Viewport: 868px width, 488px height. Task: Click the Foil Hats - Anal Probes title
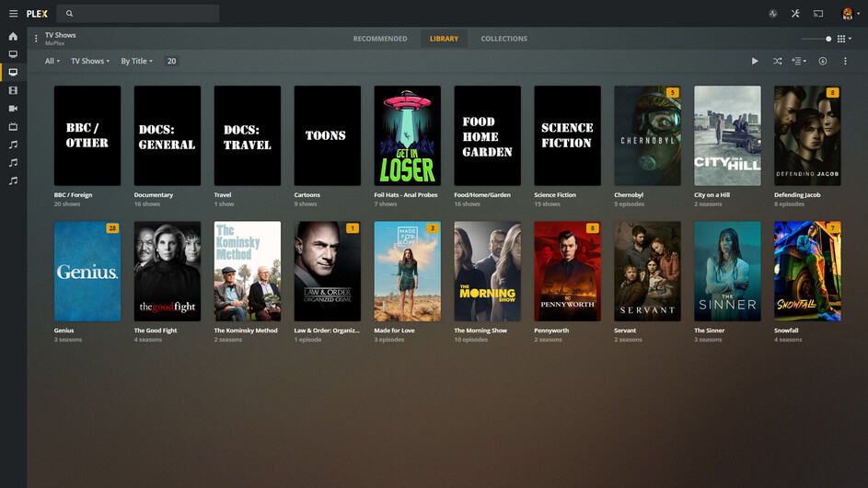pos(406,195)
